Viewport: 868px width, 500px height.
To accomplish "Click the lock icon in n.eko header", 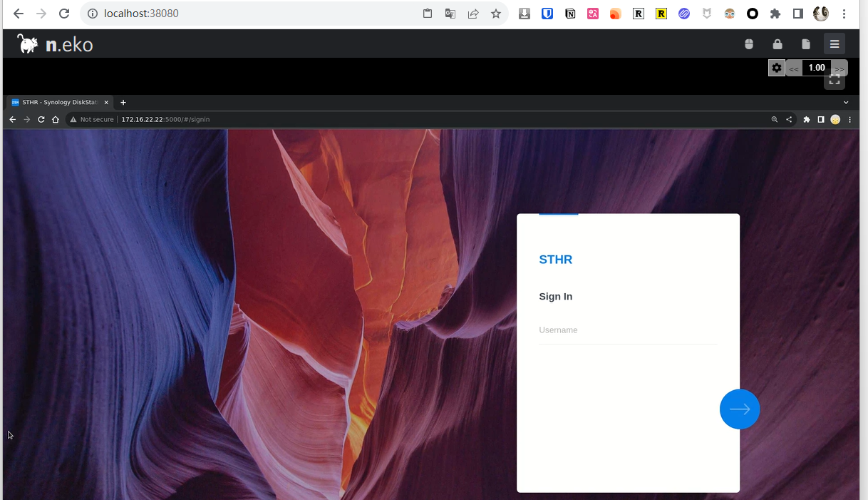I will point(777,44).
